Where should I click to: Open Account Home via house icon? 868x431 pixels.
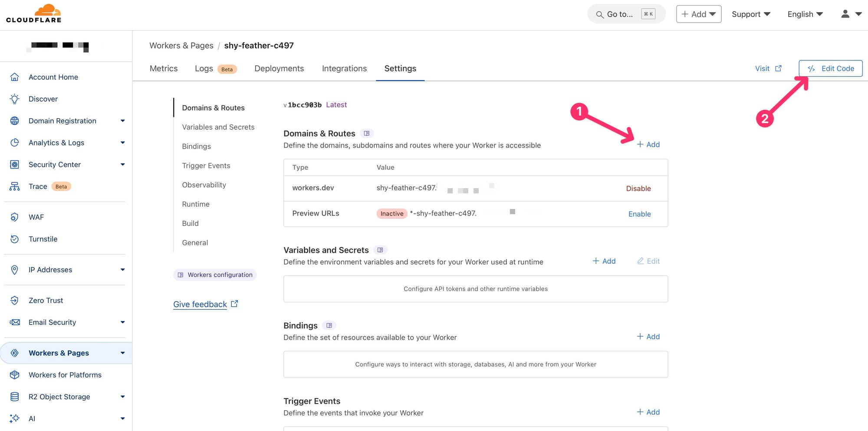tap(15, 77)
